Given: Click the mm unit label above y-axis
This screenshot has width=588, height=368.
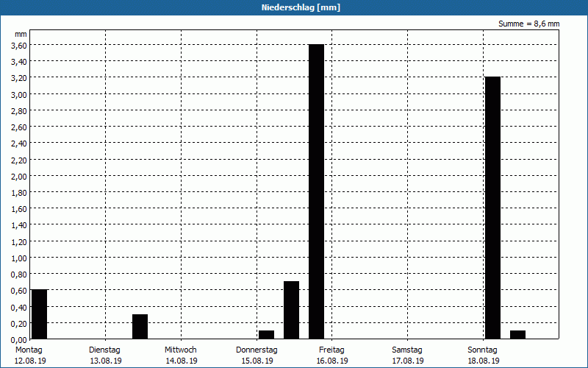Looking at the screenshot, I should click(21, 34).
